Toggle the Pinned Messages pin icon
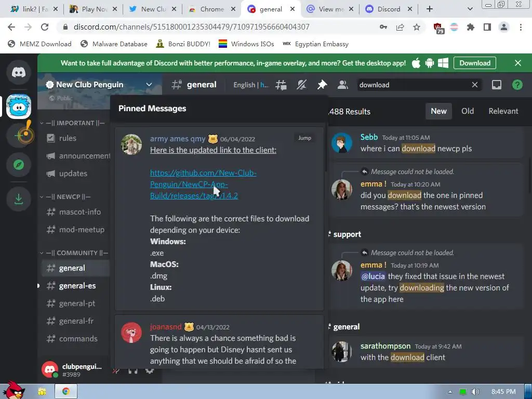The width and height of the screenshot is (532, 399). (322, 85)
